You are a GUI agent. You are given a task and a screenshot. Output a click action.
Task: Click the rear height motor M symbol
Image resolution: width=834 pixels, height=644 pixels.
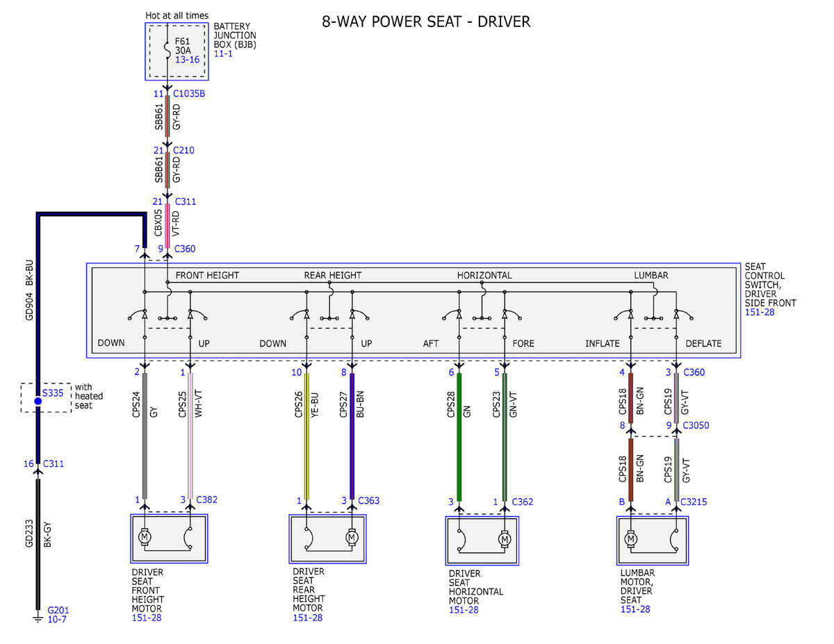352,537
